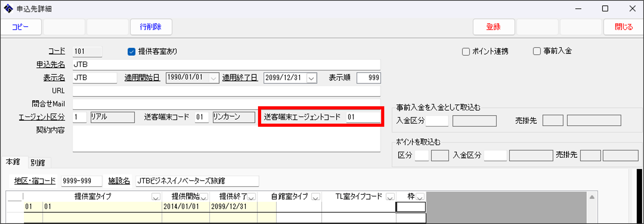Click the 送客端末エージェントコード input field

pyautogui.click(x=363, y=117)
